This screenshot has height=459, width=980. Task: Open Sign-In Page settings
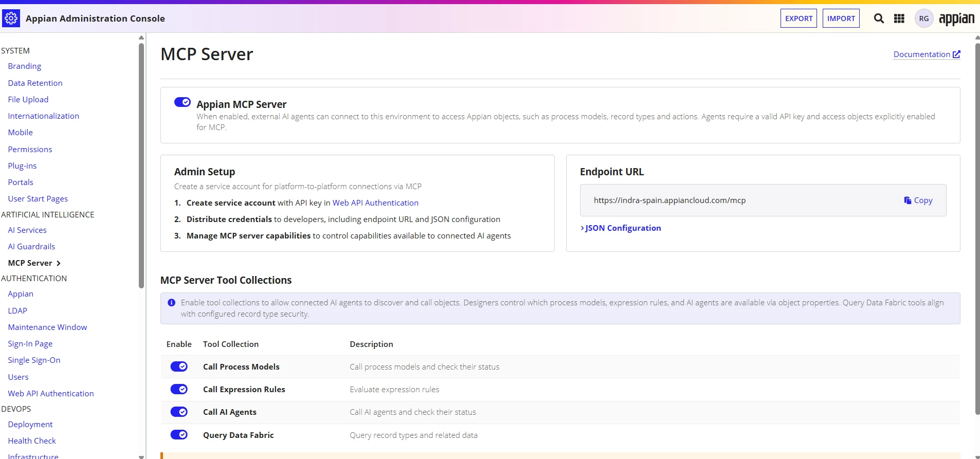30,344
